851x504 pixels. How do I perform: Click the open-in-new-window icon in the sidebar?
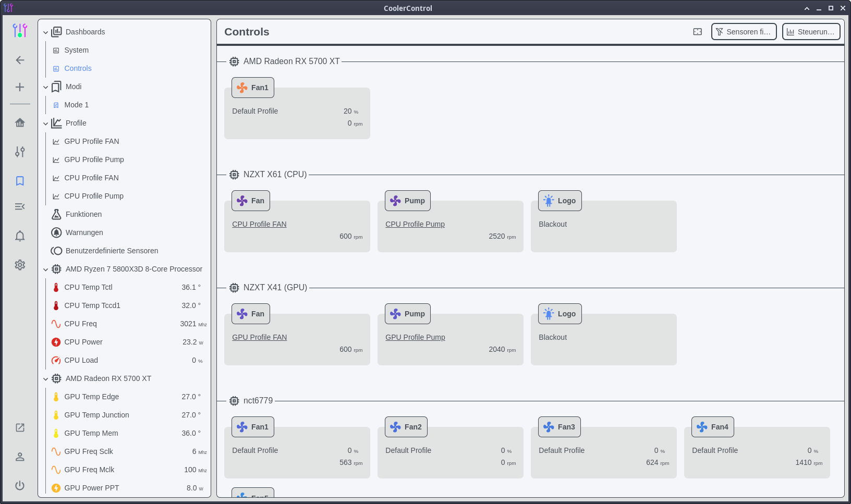click(x=20, y=427)
